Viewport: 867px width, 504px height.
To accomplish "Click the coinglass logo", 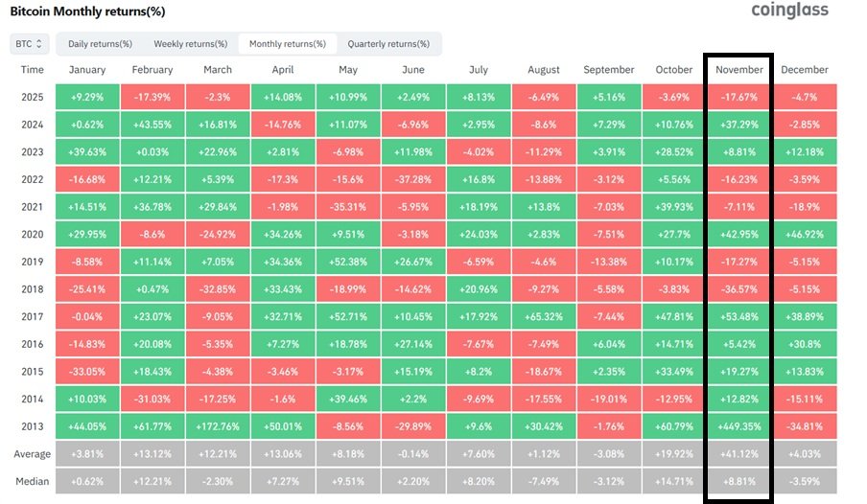I will [x=789, y=11].
